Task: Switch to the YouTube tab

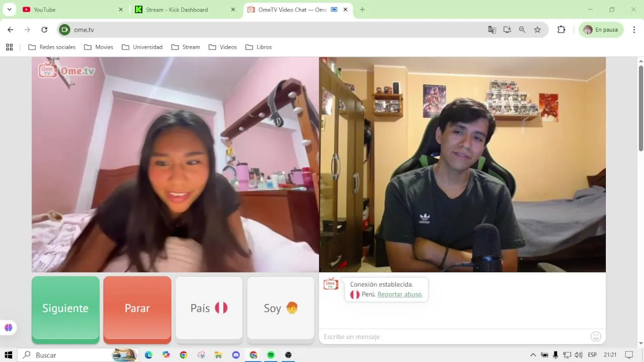Action: pos(73,10)
